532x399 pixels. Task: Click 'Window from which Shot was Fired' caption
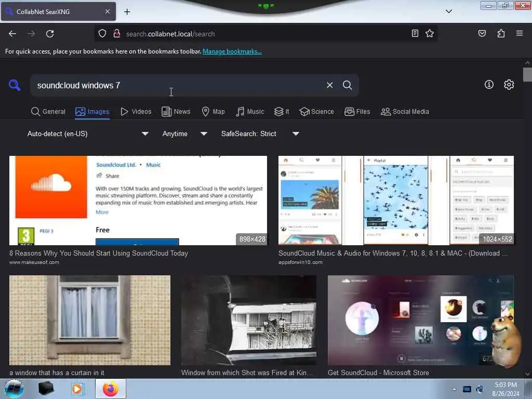[247, 373]
